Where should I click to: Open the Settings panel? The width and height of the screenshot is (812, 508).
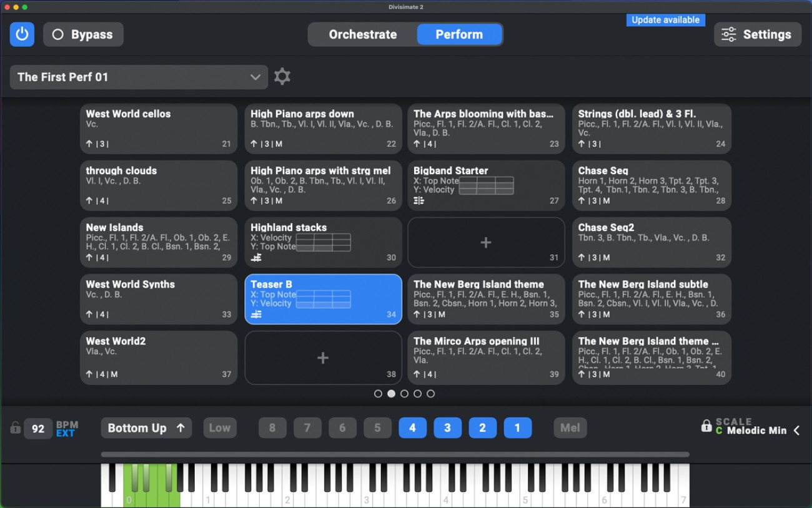click(x=758, y=34)
